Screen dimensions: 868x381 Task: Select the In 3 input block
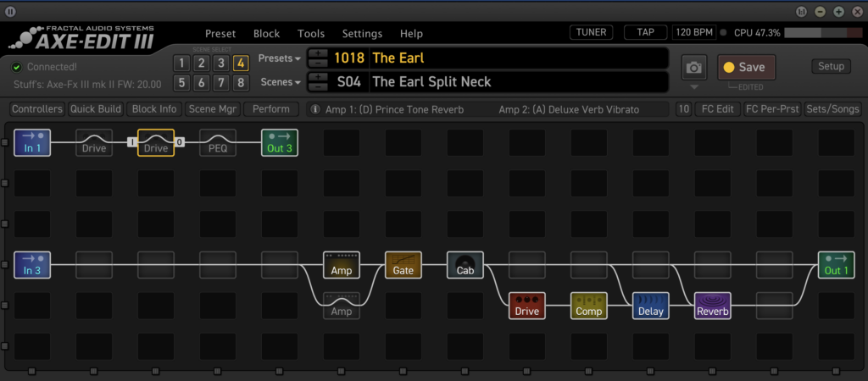tap(32, 265)
